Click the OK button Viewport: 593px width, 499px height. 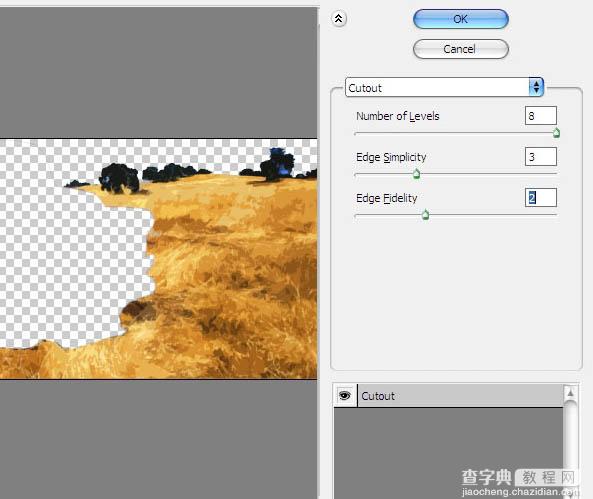tap(461, 19)
